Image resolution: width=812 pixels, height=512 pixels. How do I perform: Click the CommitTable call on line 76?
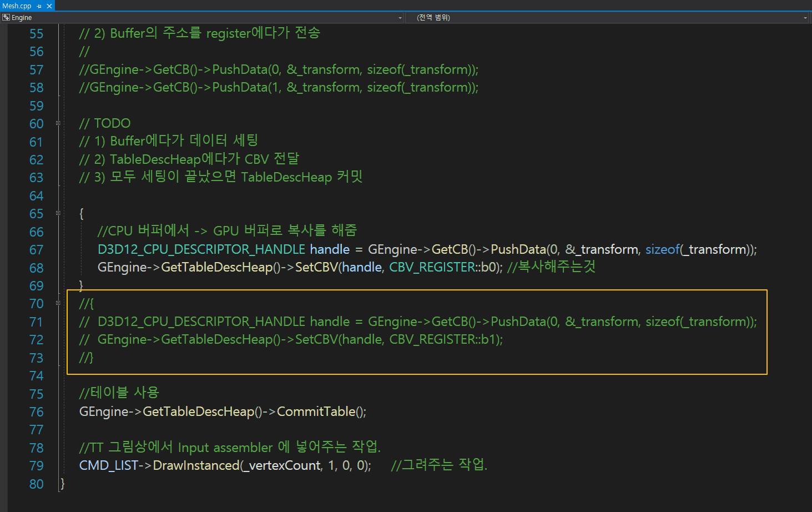coord(316,411)
